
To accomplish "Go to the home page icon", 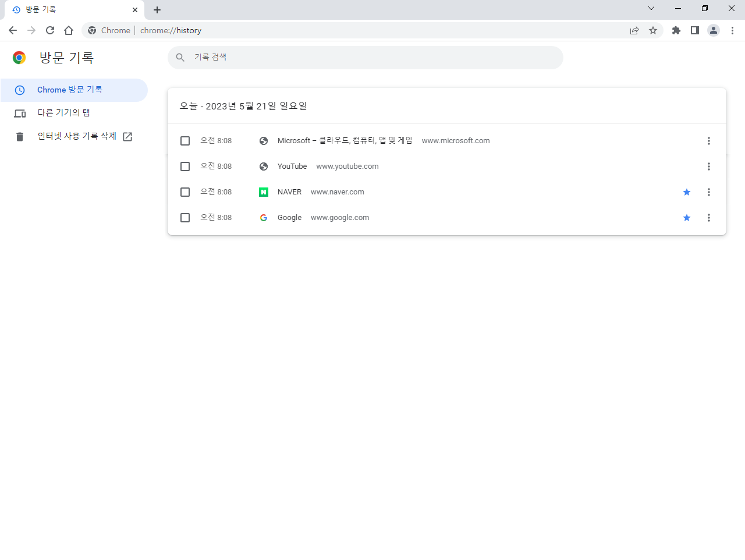I will 69,30.
